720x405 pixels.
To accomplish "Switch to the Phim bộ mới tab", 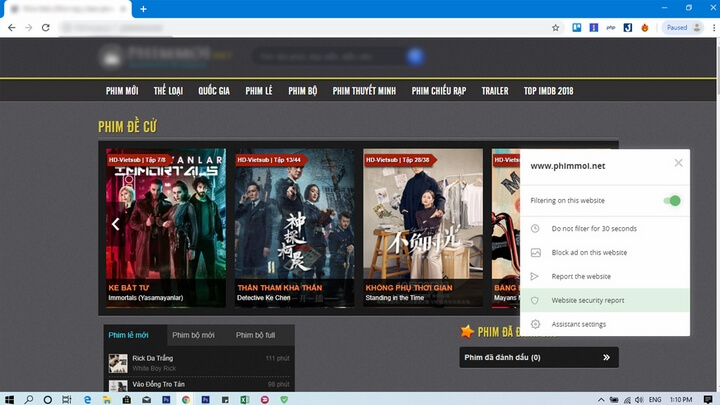I will coord(193,335).
